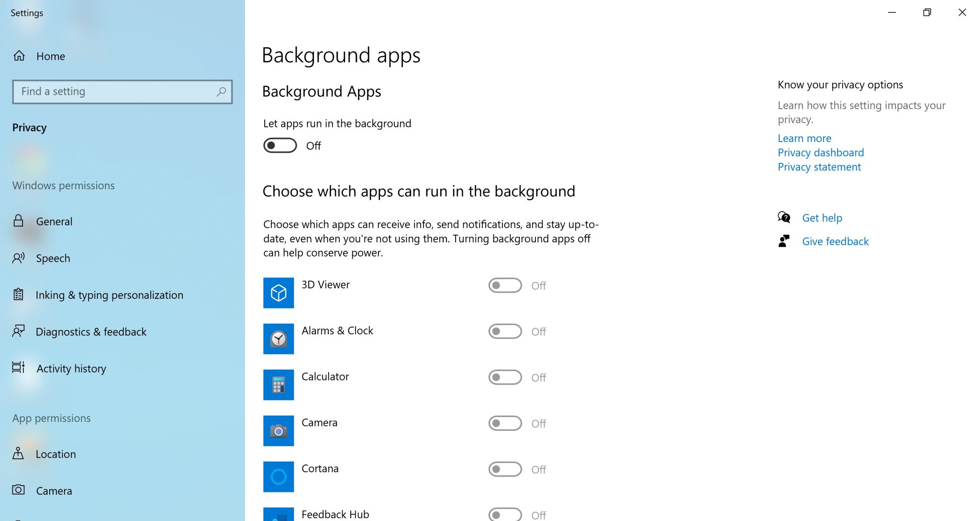This screenshot has height=521, width=980.
Task: Click the Give feedback person icon
Action: tap(784, 241)
